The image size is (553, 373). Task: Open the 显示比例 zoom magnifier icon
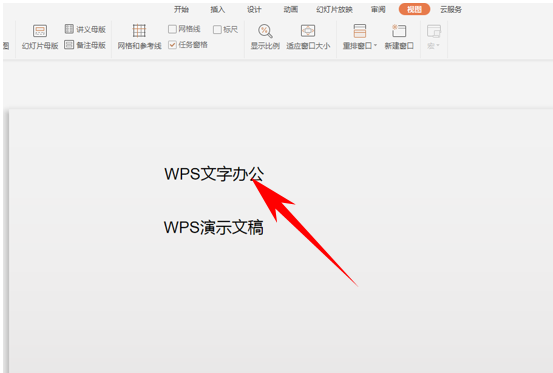coord(265,31)
